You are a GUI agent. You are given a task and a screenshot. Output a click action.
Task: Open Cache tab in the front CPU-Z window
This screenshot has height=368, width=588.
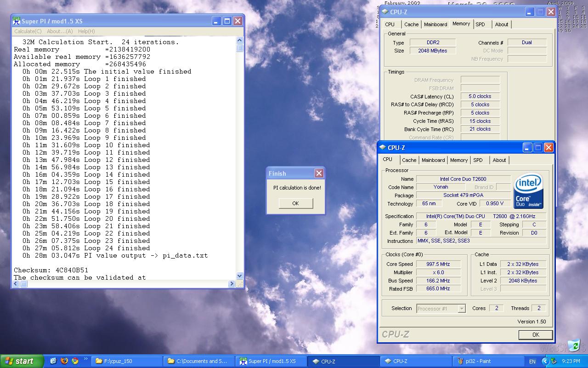(x=409, y=160)
